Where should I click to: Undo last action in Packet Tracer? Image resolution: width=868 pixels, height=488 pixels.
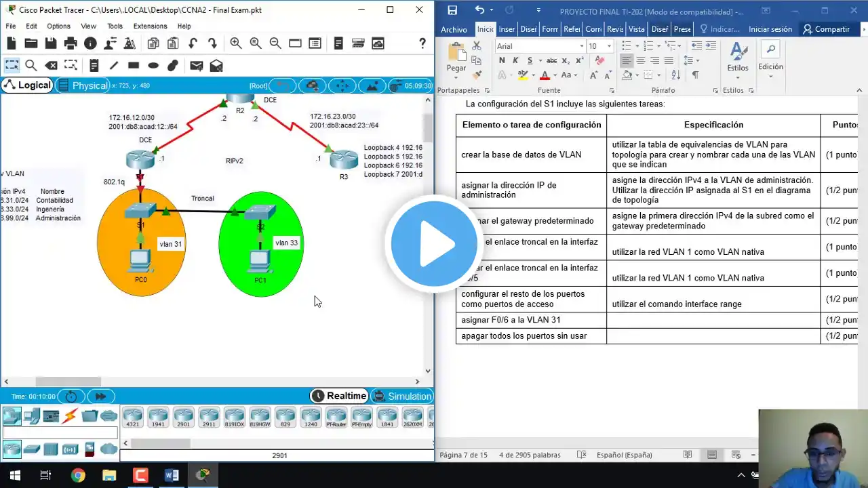click(x=193, y=43)
